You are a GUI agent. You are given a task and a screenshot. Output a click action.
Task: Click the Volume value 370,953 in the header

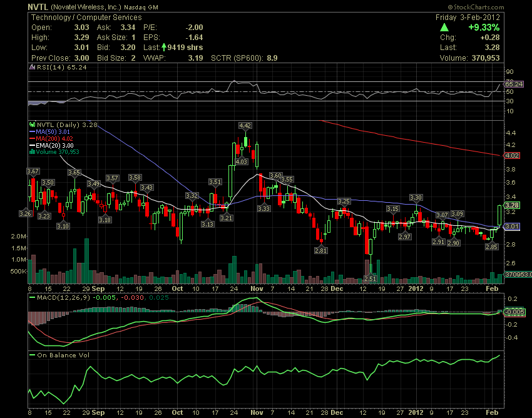(x=486, y=58)
